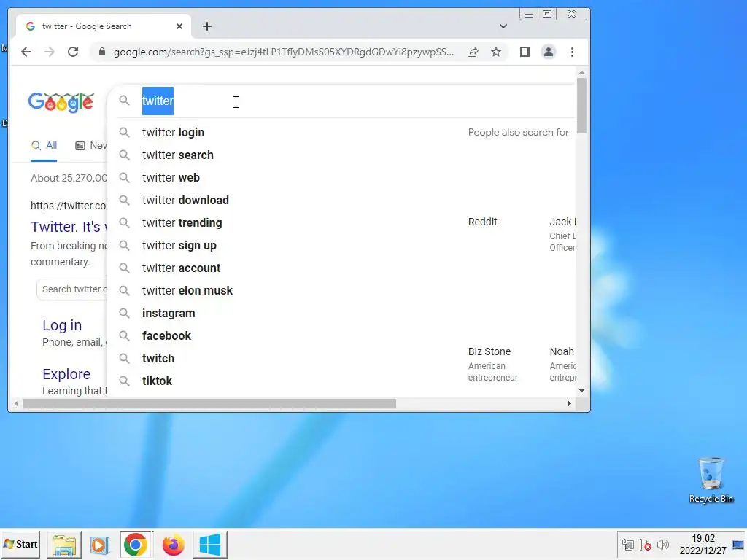The height and width of the screenshot is (560, 747).
Task: Open the Action Center flag tray icon
Action: point(646,545)
